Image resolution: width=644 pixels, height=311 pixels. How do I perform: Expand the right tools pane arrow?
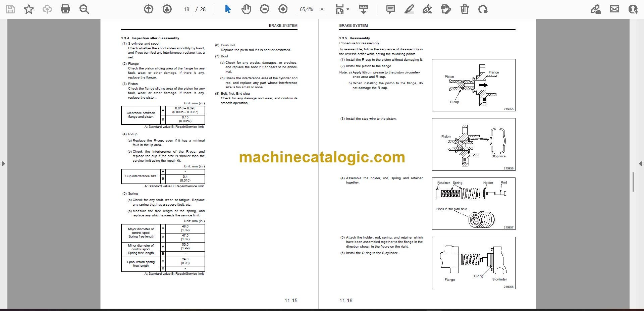pos(640,164)
